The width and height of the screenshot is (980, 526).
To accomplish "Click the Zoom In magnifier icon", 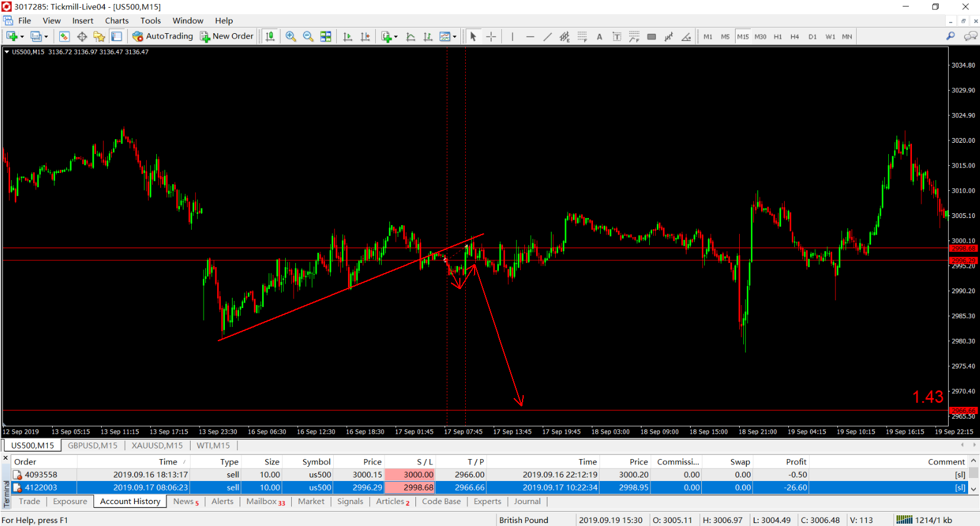I will 291,37.
